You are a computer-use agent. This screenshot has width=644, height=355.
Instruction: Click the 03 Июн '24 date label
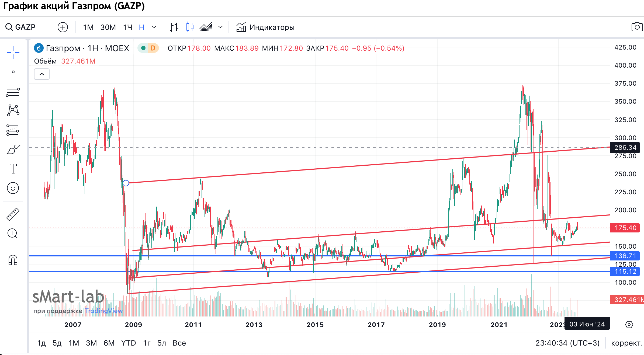tap(587, 324)
